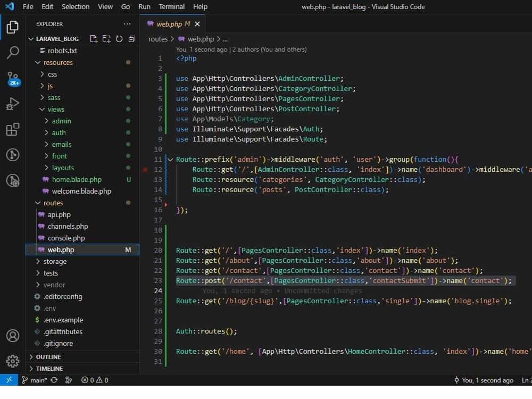The height and width of the screenshot is (399, 532).
Task: Open the Selection menu
Action: pos(76,6)
